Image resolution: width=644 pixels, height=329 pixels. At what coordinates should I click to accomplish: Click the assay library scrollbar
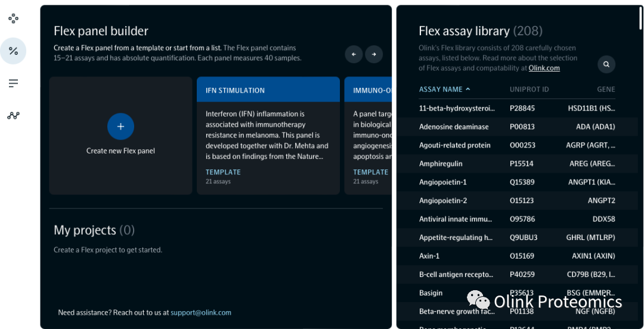pos(641,18)
